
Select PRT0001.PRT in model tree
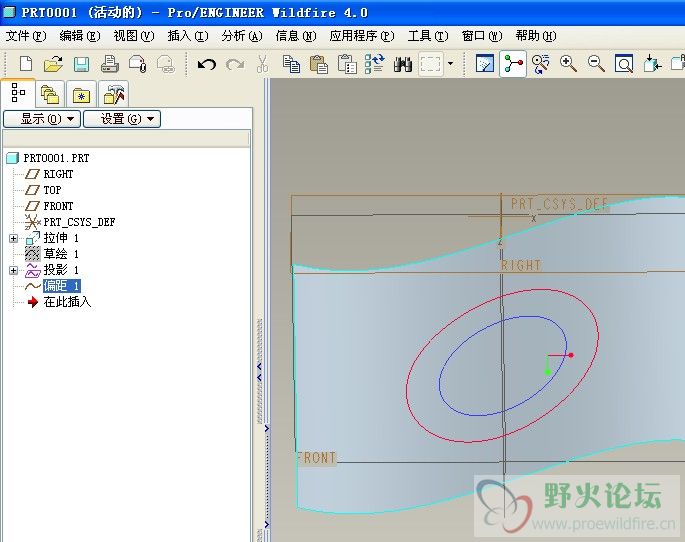click(56, 158)
